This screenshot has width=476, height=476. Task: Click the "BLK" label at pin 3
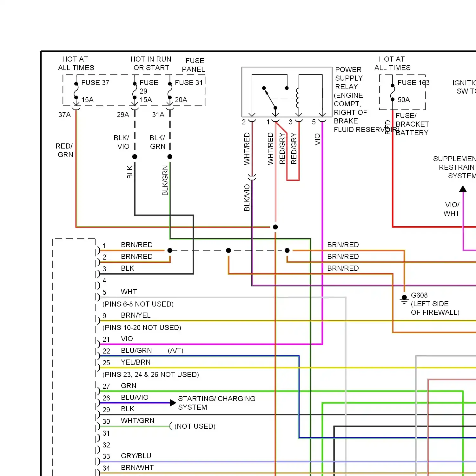pos(128,268)
